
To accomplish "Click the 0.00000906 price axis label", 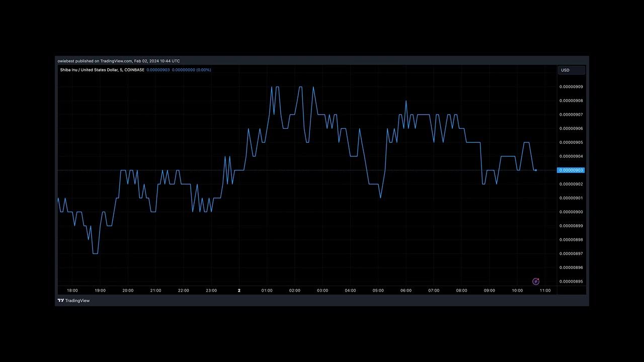I will (571, 128).
